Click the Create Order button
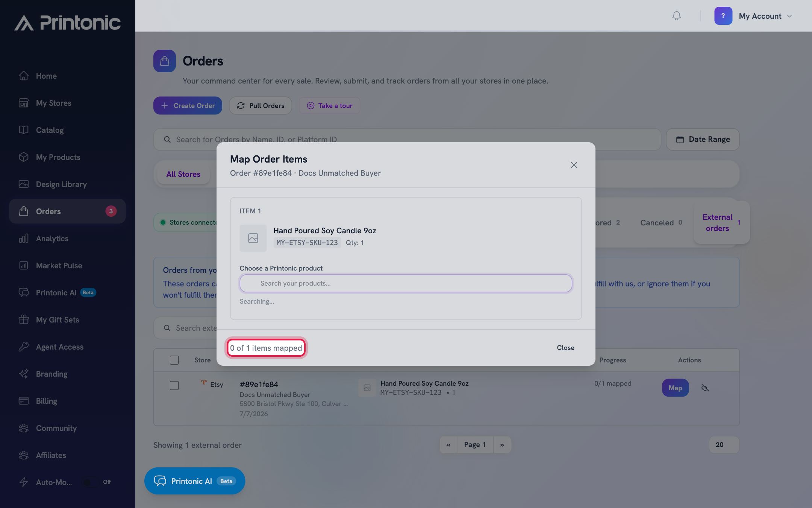Viewport: 812px width, 508px height. pyautogui.click(x=188, y=106)
